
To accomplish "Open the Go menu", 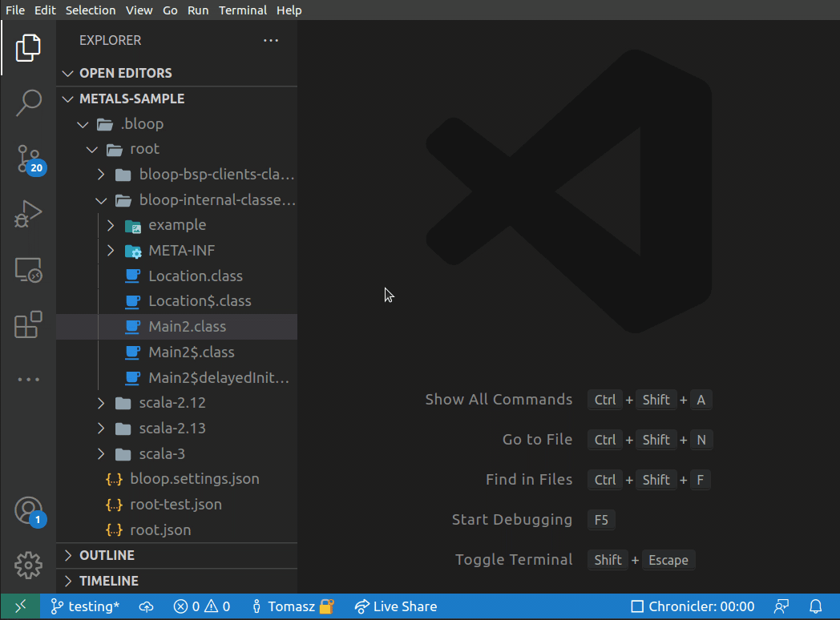I will [x=170, y=10].
